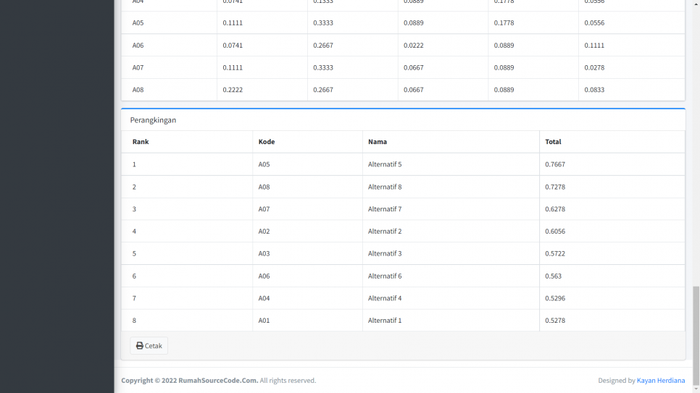Click kode A01 in ranking table
The width and height of the screenshot is (700, 393).
(x=264, y=321)
